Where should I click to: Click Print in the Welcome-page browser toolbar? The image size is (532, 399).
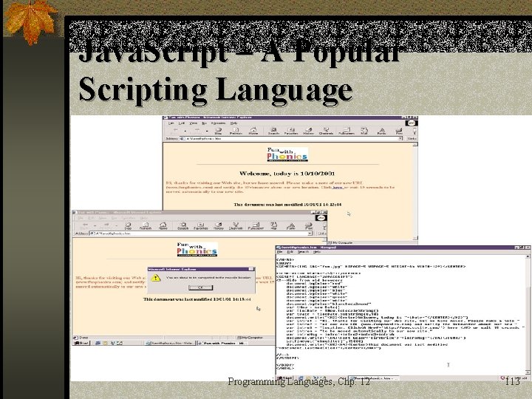pos(399,131)
